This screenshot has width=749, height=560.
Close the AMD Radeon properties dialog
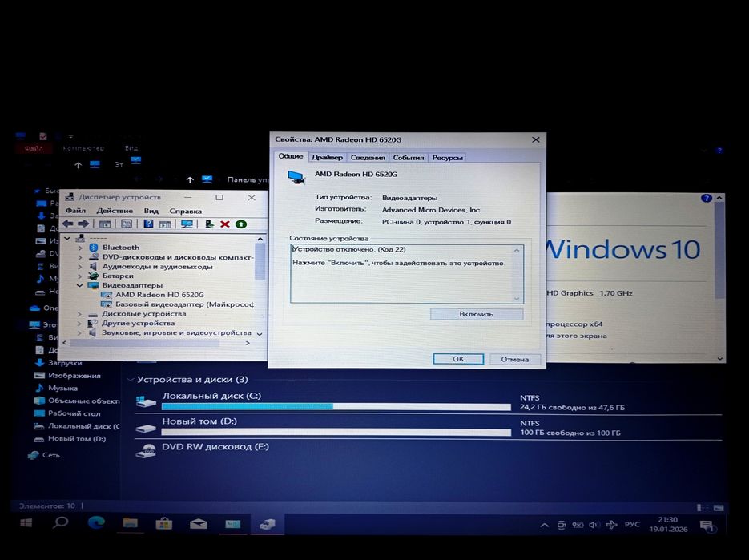[x=535, y=139]
